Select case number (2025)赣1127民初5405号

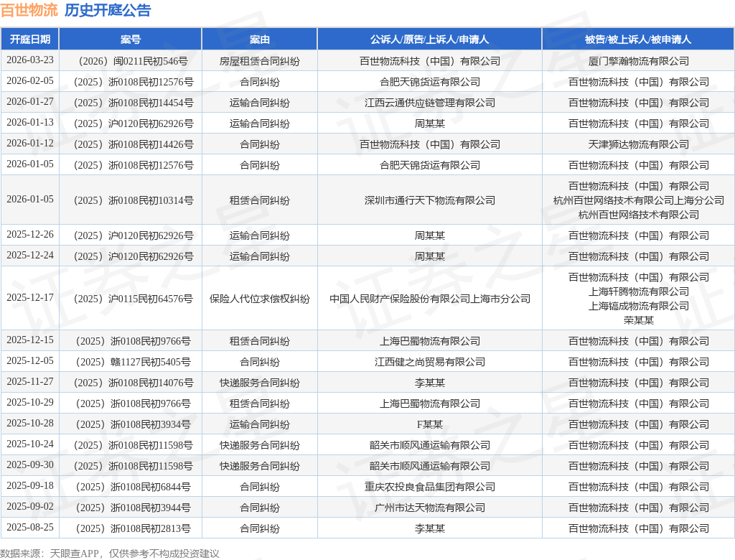[x=133, y=362]
